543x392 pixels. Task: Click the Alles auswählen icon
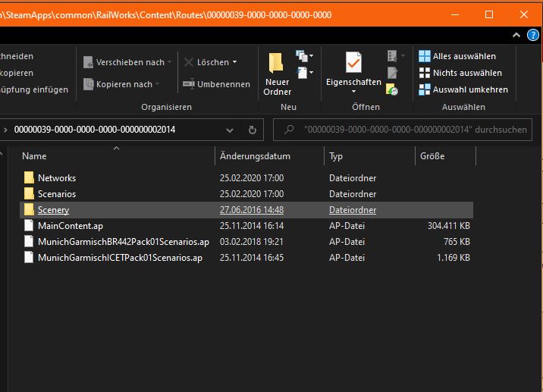[x=425, y=56]
